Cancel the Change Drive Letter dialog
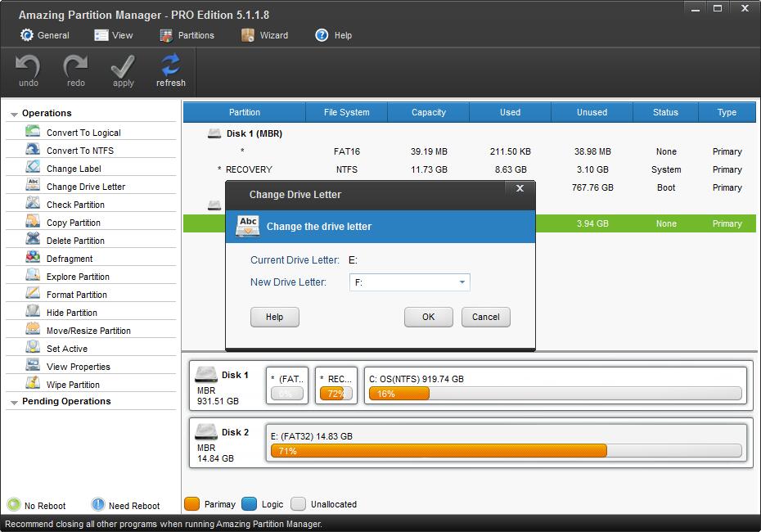The image size is (761, 532). click(486, 317)
